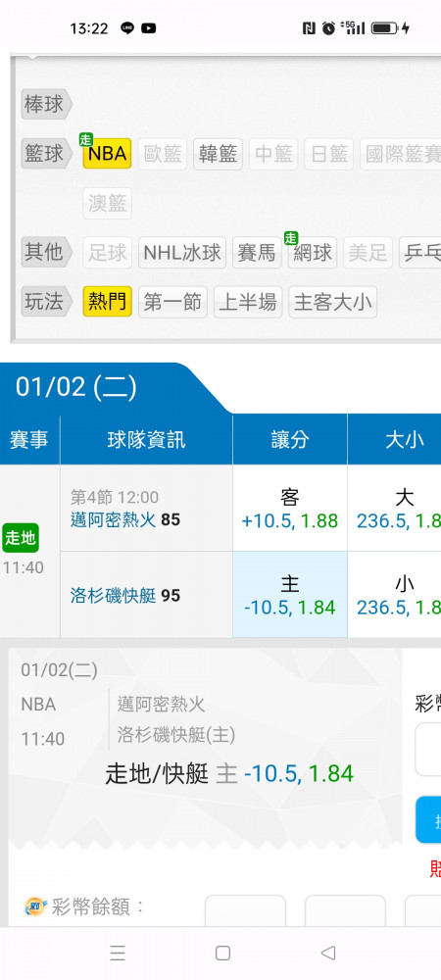Tap the first quick amount box
The width and height of the screenshot is (441, 980).
tap(245, 910)
